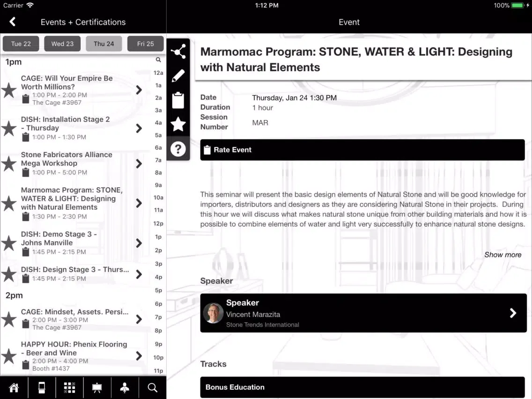The height and width of the screenshot is (399, 532).
Task: Tap clipboard icon in Rate Event button
Action: (x=207, y=150)
